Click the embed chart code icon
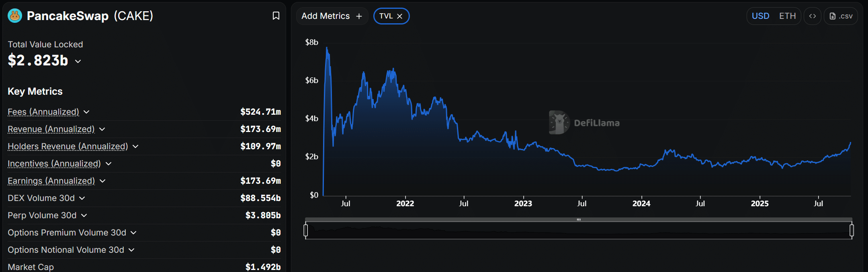Viewport: 868px width, 272px height. (x=812, y=16)
